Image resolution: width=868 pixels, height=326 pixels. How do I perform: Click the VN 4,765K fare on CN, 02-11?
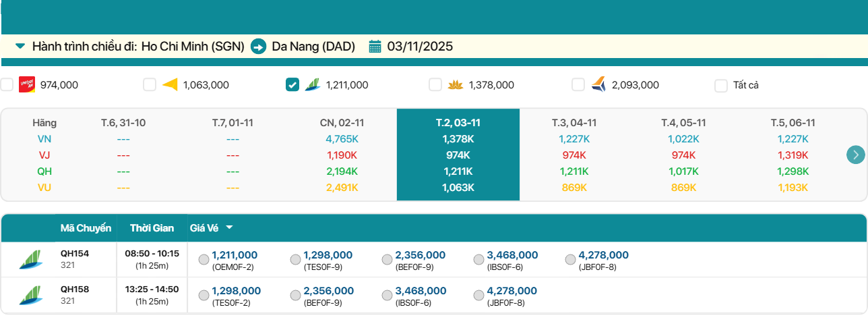[x=342, y=139]
